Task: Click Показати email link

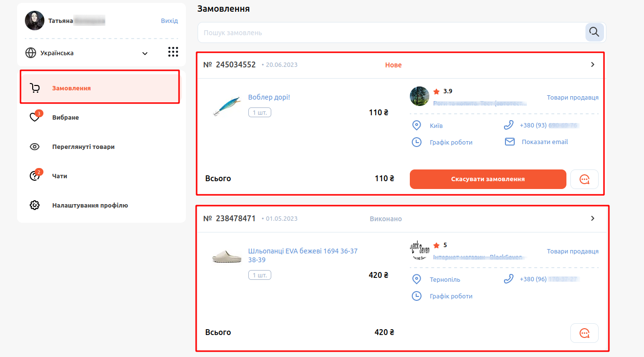Action: (545, 142)
